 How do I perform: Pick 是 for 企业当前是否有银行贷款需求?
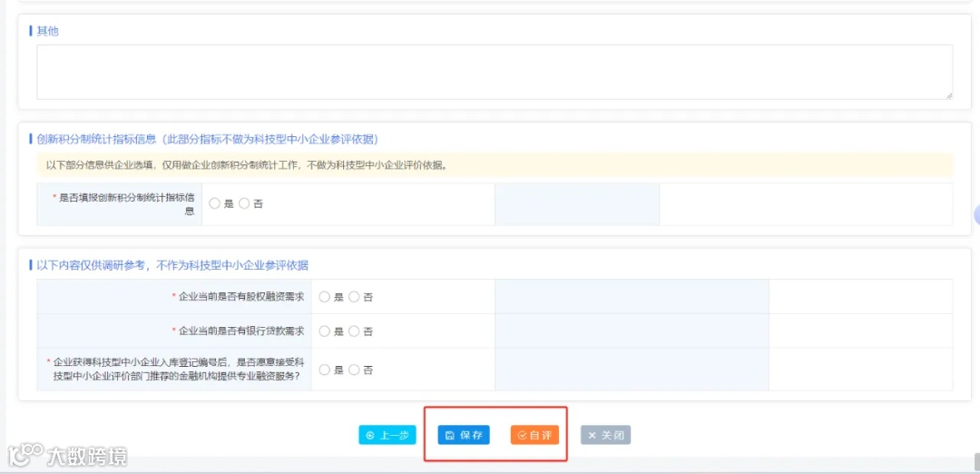324,331
